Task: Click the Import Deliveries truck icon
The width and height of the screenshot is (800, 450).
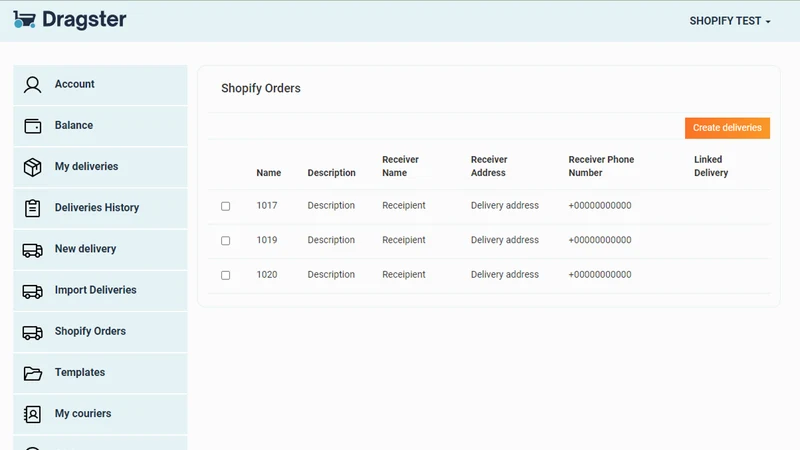Action: pos(33,291)
